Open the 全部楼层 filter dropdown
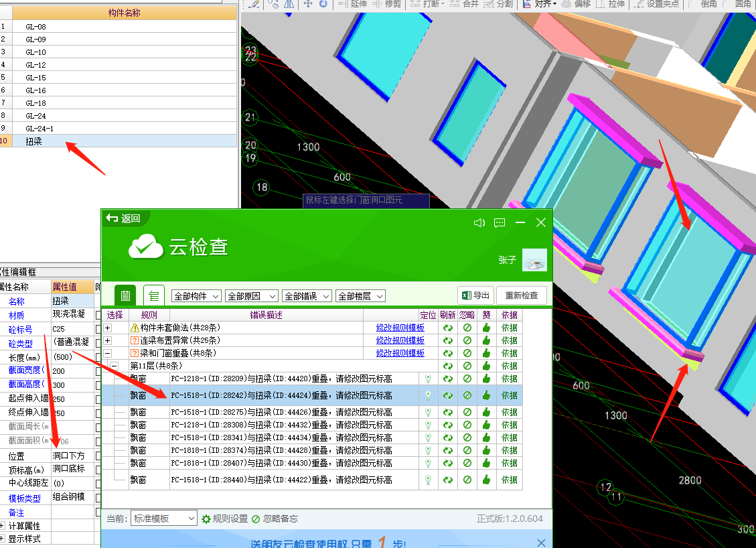Screen dimensions: 756x548 click(360, 296)
